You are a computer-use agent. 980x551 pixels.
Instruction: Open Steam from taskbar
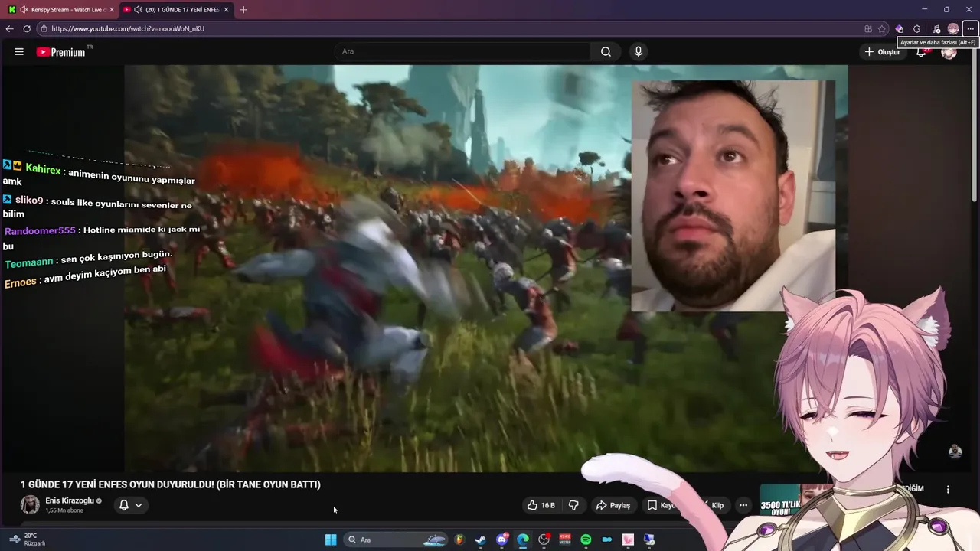pyautogui.click(x=480, y=540)
